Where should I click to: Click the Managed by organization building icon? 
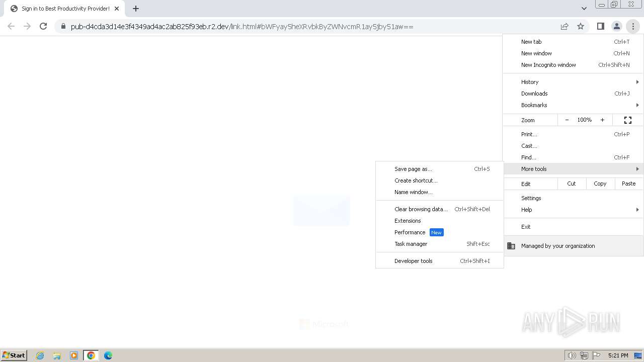point(511,246)
